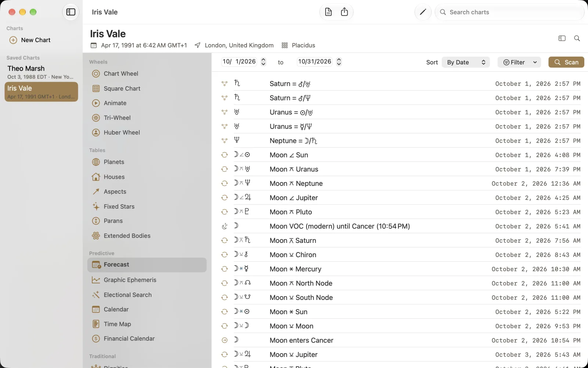Screen dimensions: 588x368
Task: Click Placidus house system label
Action: click(304, 45)
